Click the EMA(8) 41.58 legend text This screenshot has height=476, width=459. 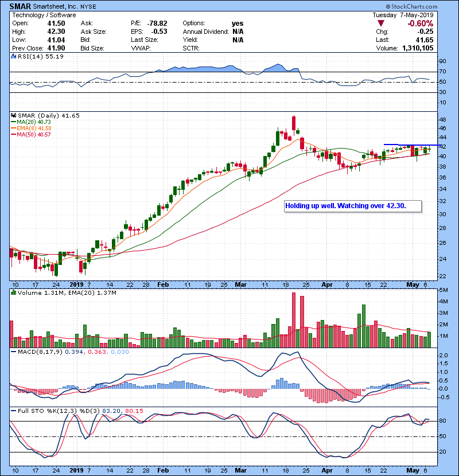point(34,128)
